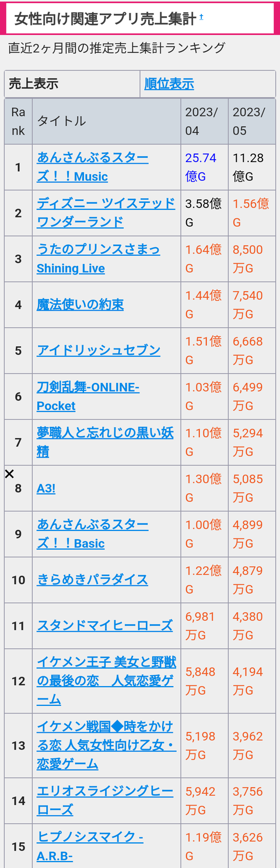The width and height of the screenshot is (280, 868).
Task: Open エリオスライジングヒーローズ title link
Action: point(106,800)
